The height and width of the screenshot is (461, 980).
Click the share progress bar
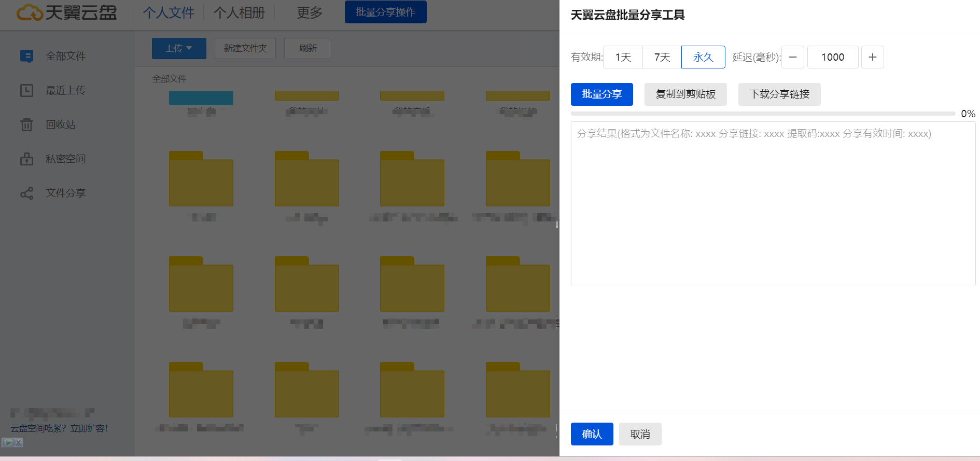pos(763,114)
